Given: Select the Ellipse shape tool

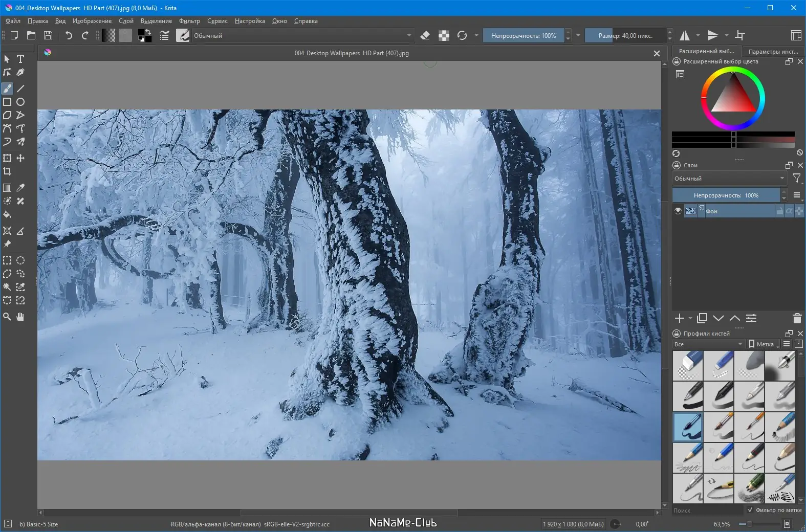Looking at the screenshot, I should click(20, 102).
